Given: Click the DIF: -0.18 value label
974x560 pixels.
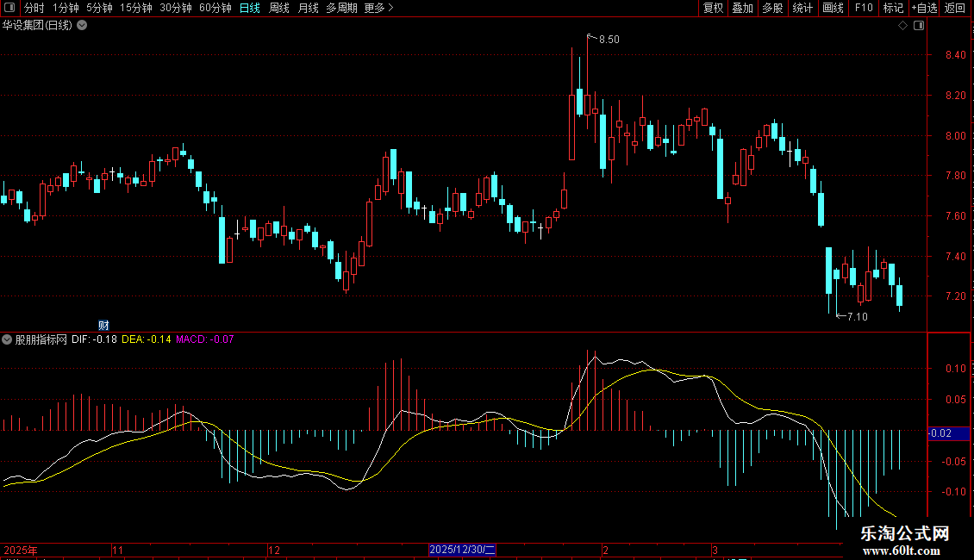Looking at the screenshot, I should (x=94, y=339).
